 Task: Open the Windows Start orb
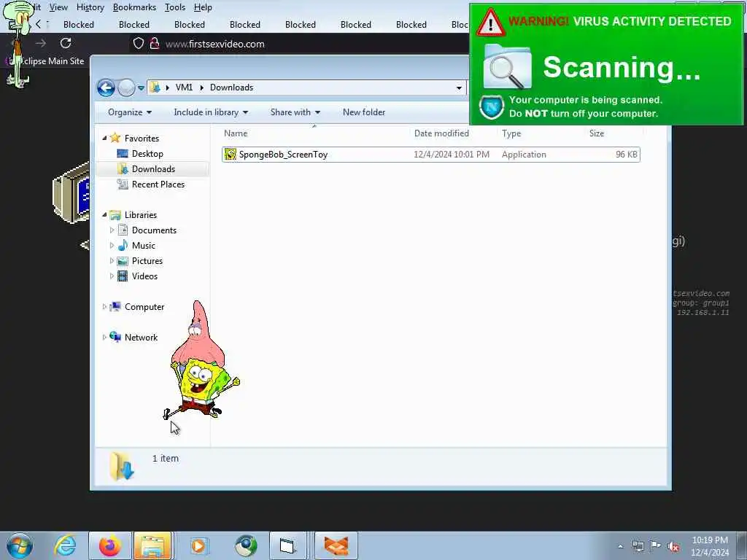(20, 545)
